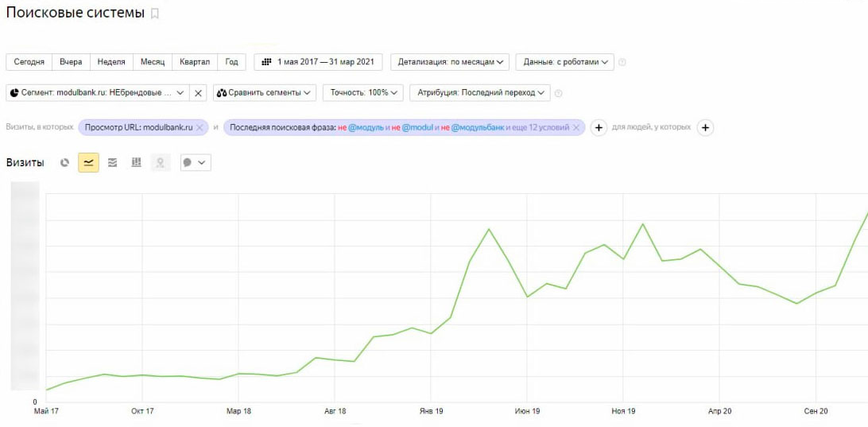Switch to stacked area chart view
Screen dimensions: 868x427
112,162
